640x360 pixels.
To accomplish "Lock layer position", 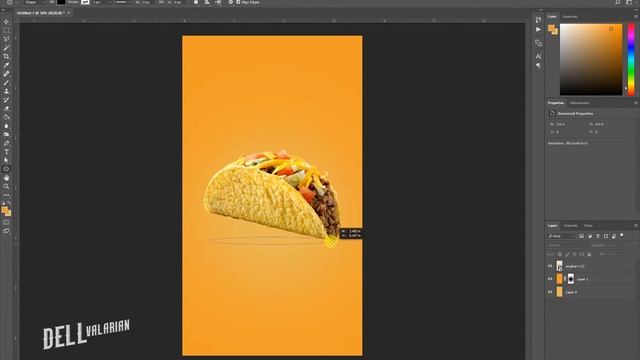I will [574, 254].
